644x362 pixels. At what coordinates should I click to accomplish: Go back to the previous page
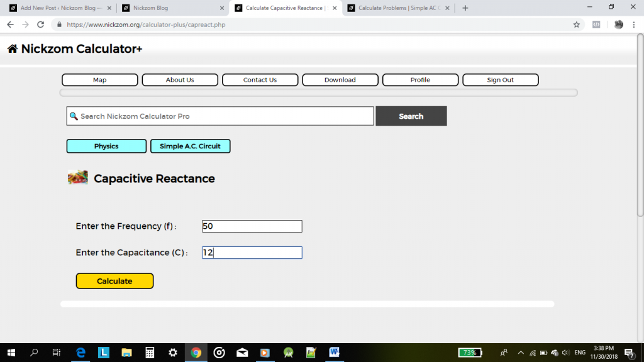tap(10, 25)
